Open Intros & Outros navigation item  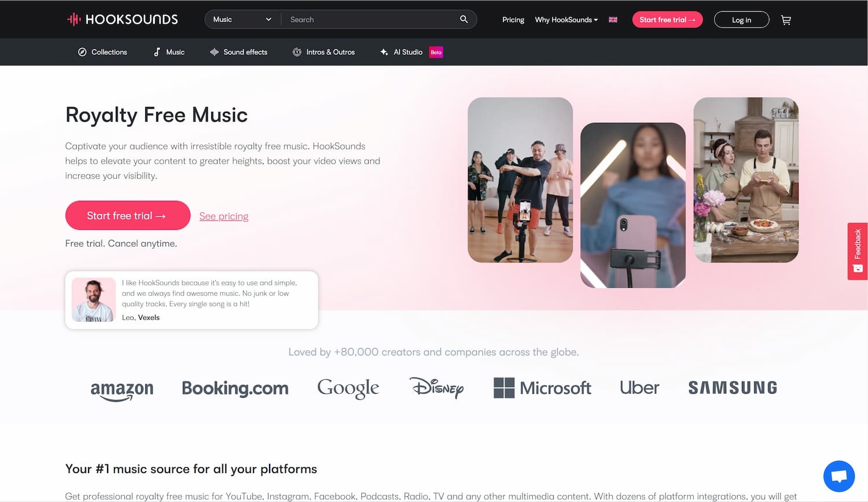tap(323, 52)
